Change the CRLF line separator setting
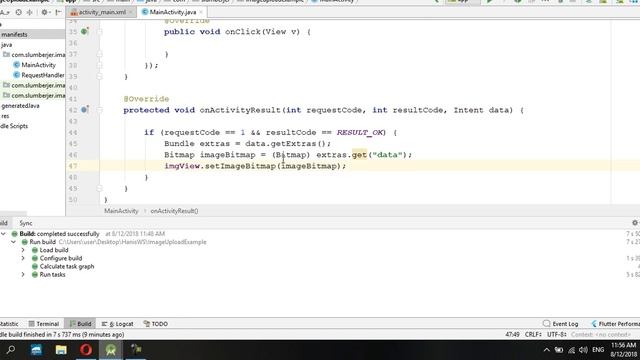The width and height of the screenshot is (640, 360). 533,334
